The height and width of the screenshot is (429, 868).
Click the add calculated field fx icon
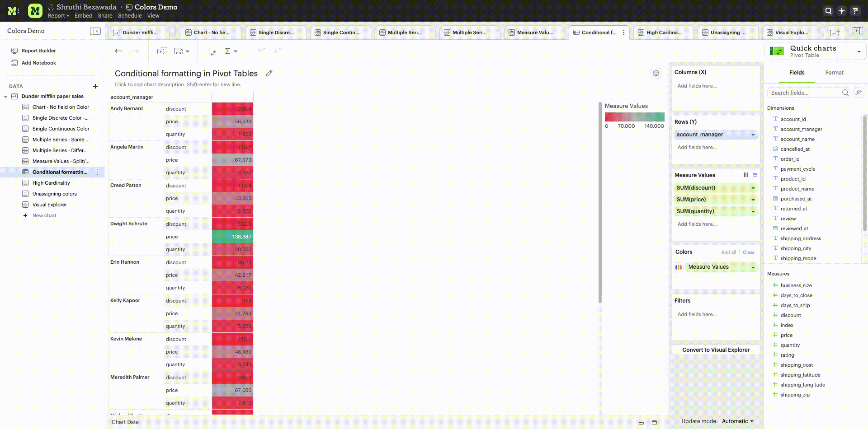[x=859, y=93]
